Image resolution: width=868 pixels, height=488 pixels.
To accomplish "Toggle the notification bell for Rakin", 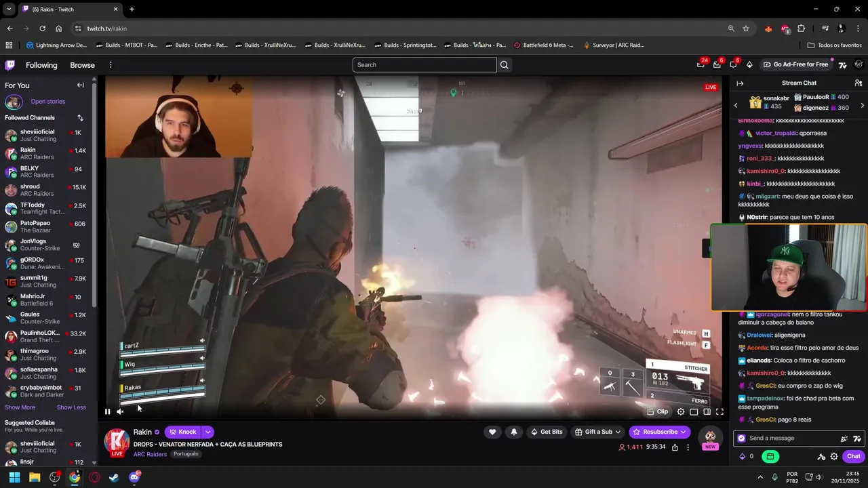I will pyautogui.click(x=514, y=432).
